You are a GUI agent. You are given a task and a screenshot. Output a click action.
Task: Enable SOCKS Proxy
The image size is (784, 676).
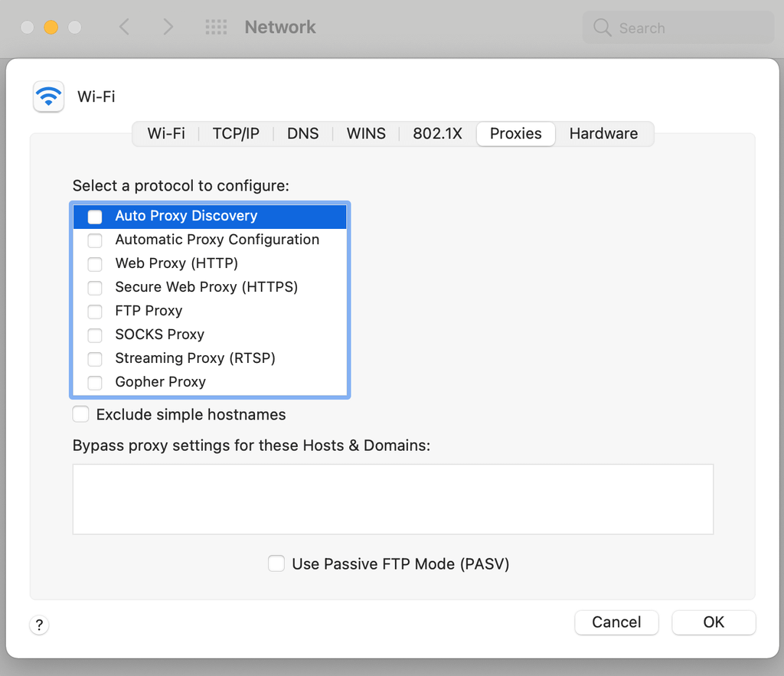click(95, 335)
